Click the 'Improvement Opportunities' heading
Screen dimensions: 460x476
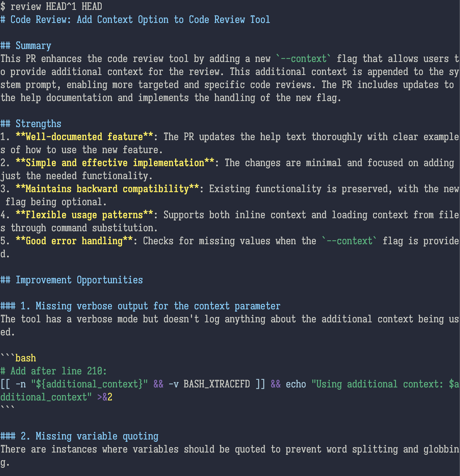coord(79,280)
